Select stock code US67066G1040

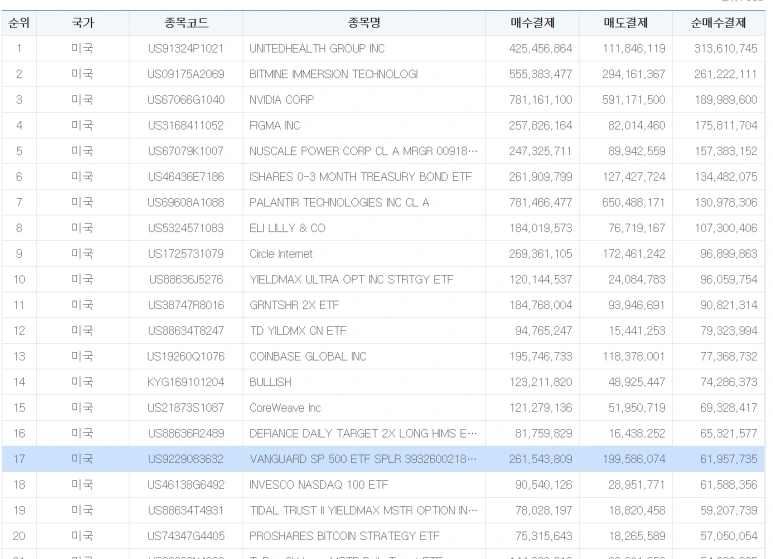[x=186, y=100]
